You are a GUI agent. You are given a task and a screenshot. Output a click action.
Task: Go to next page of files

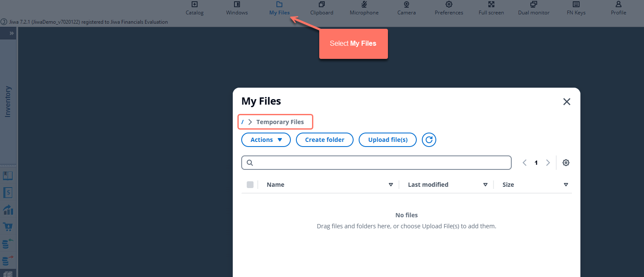(548, 163)
